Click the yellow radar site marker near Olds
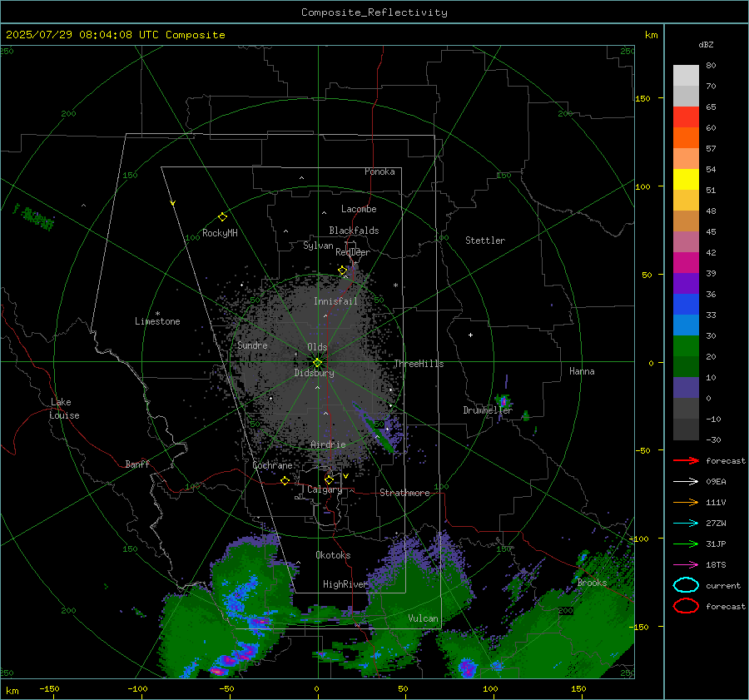749x700 pixels. point(318,362)
